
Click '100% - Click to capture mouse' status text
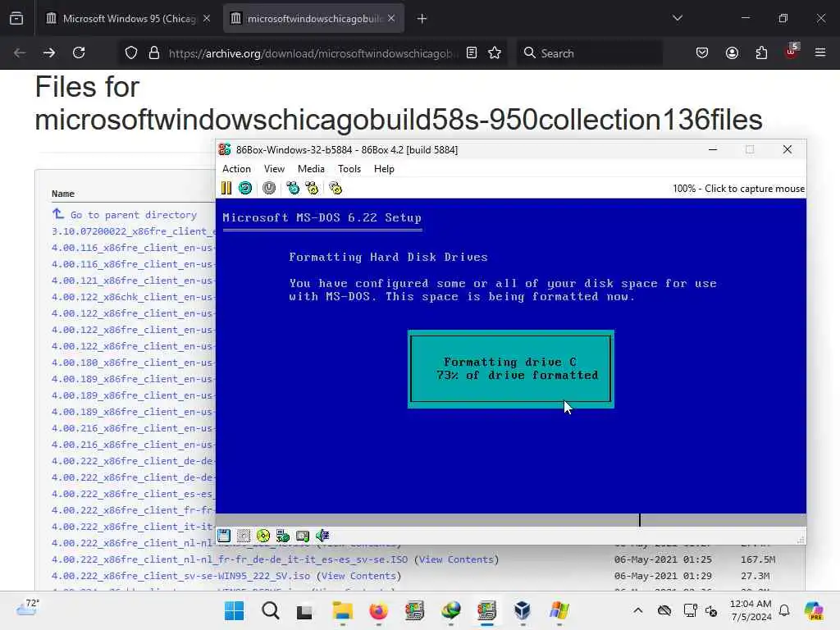(738, 189)
